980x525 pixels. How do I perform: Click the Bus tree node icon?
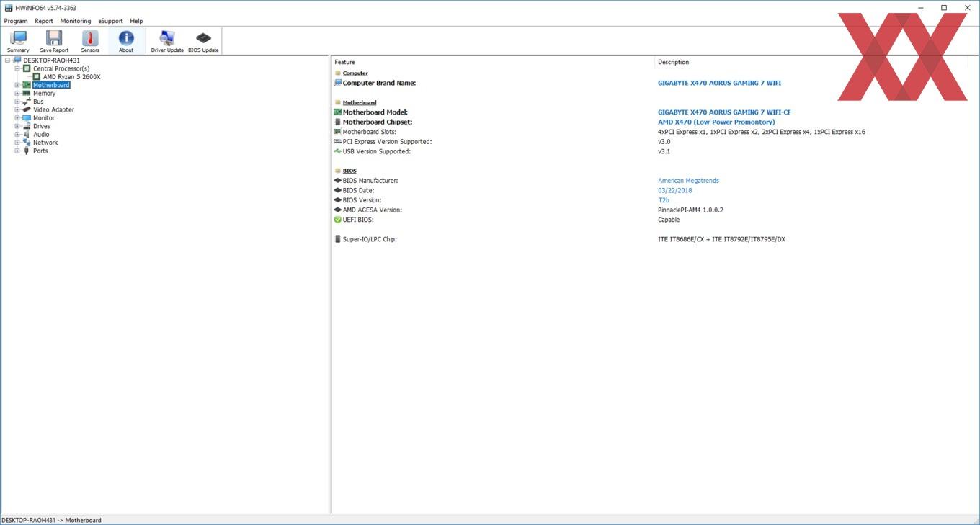[27, 102]
